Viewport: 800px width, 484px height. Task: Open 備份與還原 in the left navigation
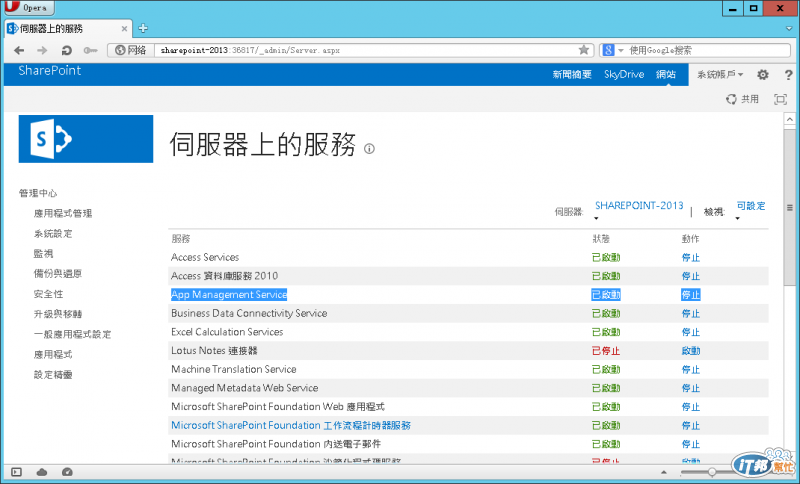point(58,274)
